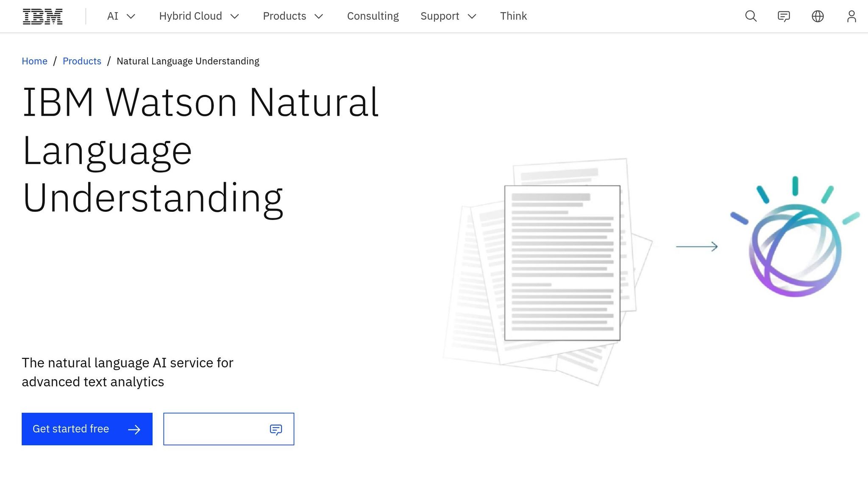The width and height of the screenshot is (868, 488).
Task: Select Consulting in the navigation bar
Action: coord(373,16)
